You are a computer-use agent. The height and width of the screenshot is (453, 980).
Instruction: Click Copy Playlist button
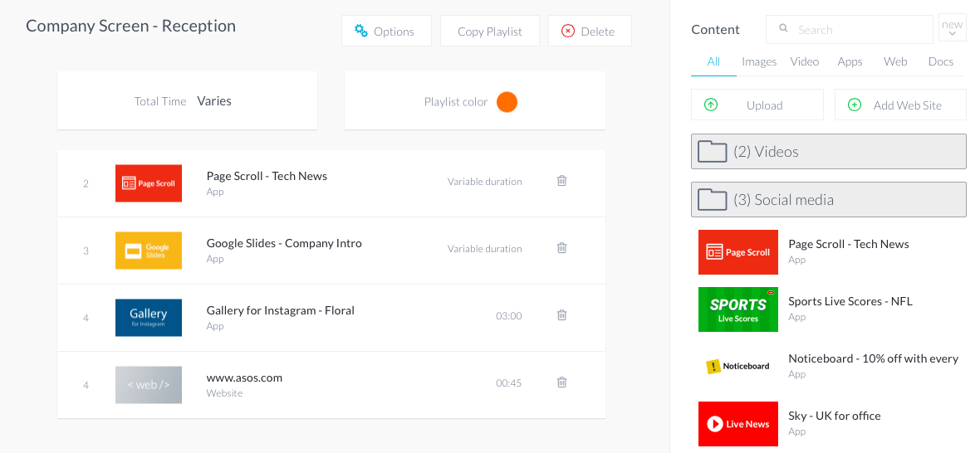click(x=490, y=32)
